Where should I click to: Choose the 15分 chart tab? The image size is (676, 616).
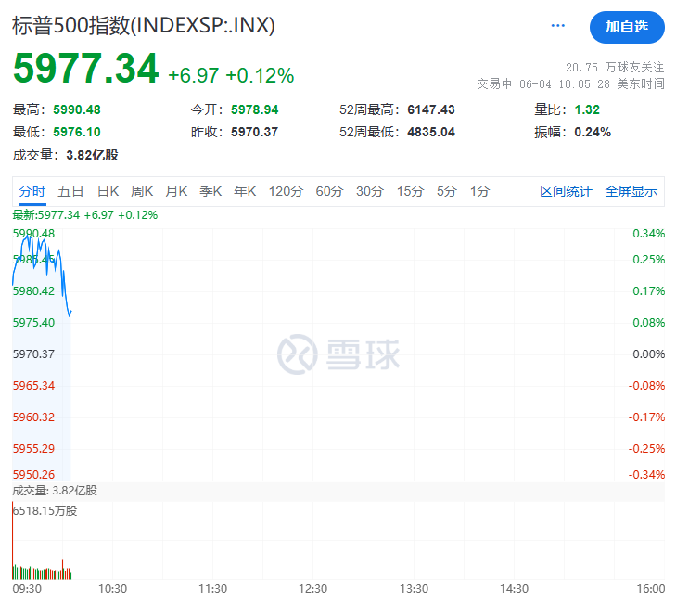point(411,191)
